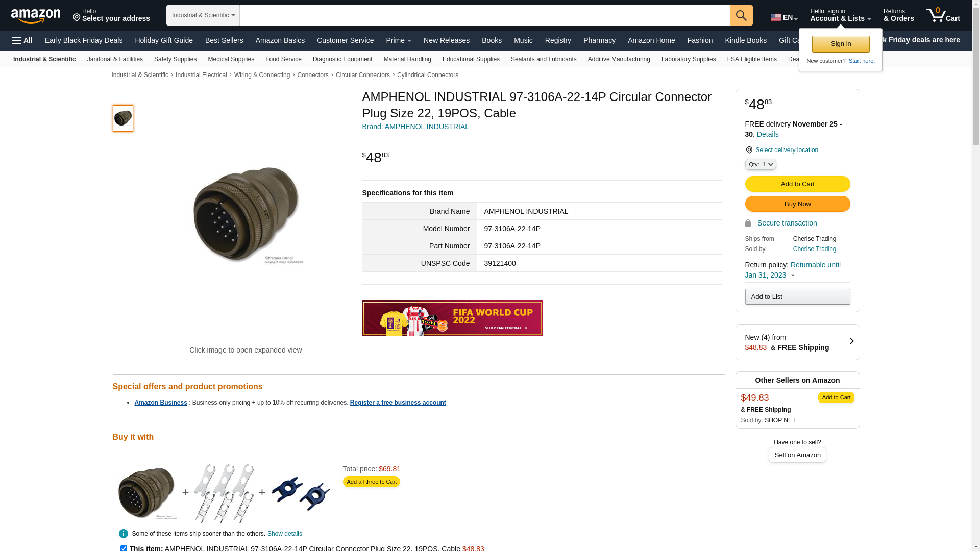Click the Add to Cart button

(x=797, y=184)
